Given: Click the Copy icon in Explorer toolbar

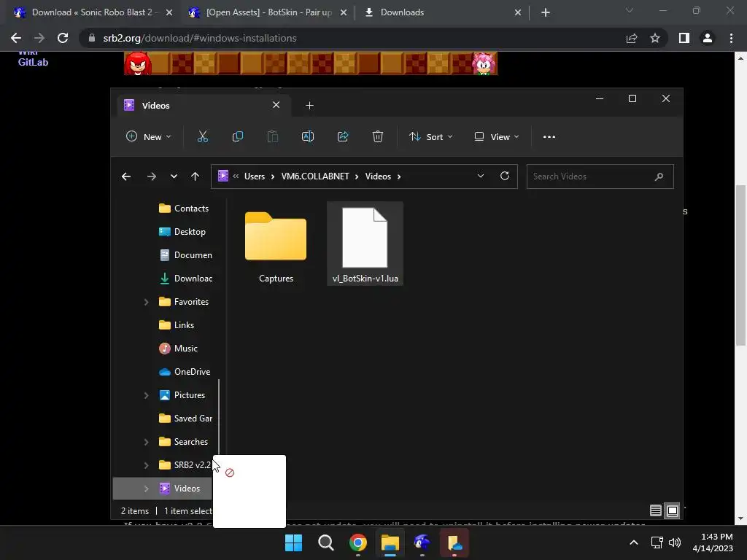Looking at the screenshot, I should (x=238, y=136).
